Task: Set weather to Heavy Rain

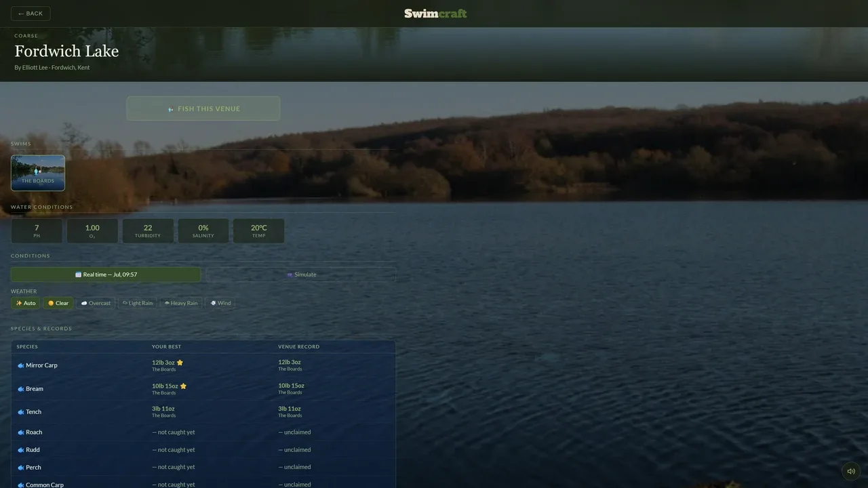Action: [181, 303]
